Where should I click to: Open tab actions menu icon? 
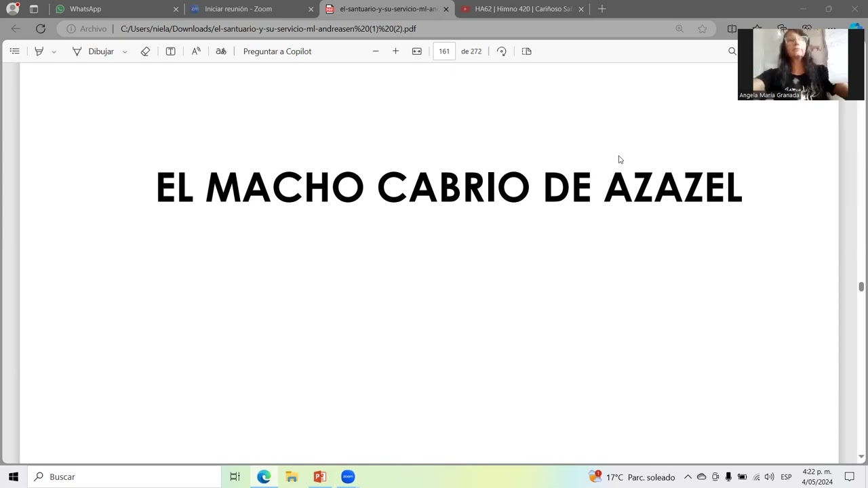tap(34, 9)
